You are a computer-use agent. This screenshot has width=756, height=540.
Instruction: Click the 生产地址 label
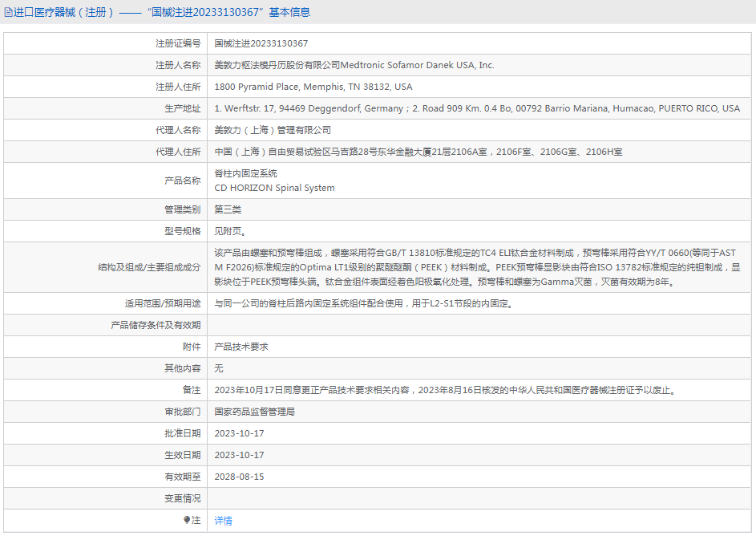pyautogui.click(x=182, y=108)
